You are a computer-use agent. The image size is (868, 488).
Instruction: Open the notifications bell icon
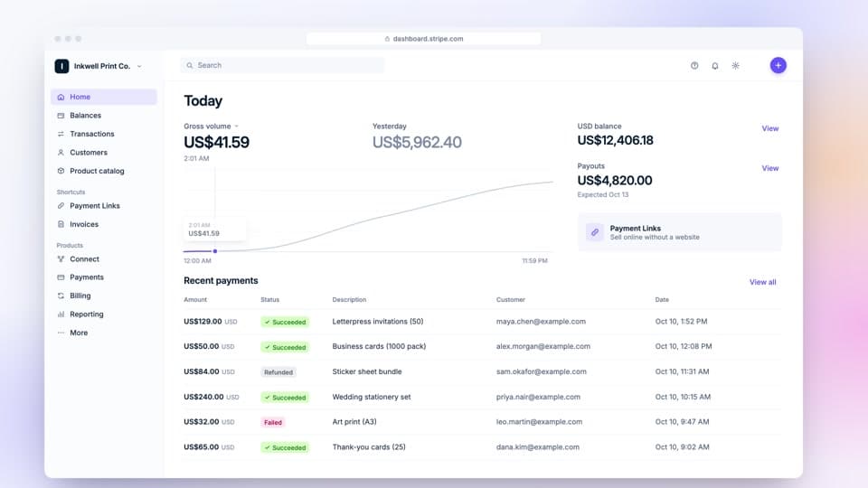tap(714, 66)
